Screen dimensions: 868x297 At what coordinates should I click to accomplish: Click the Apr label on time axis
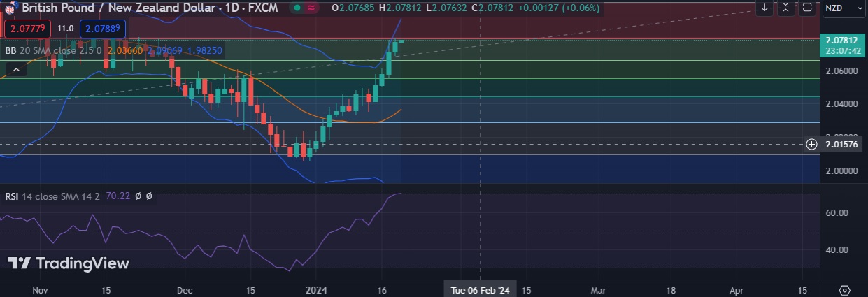[x=737, y=289]
